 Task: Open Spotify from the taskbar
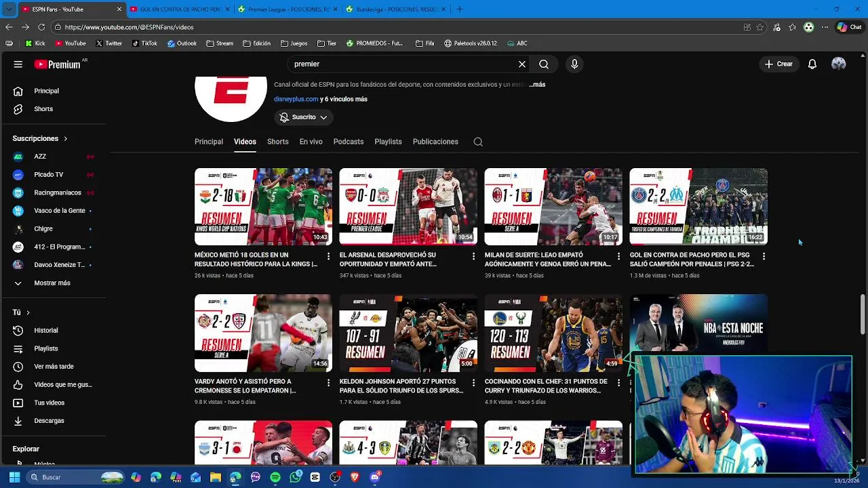pyautogui.click(x=275, y=477)
